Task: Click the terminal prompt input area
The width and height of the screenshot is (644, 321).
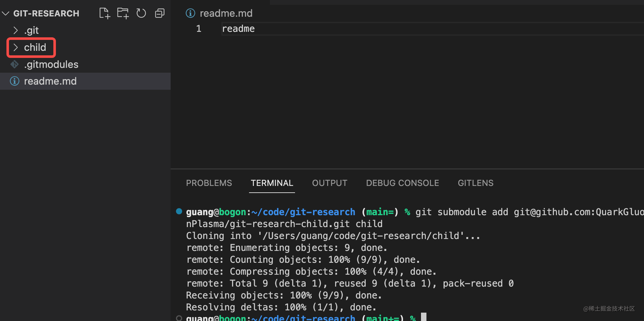Action: [x=424, y=317]
